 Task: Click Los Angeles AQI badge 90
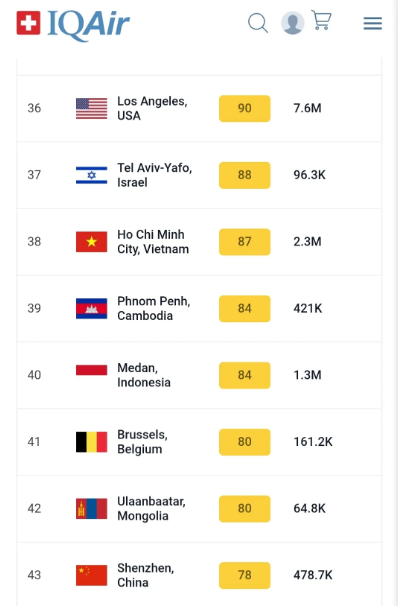[x=245, y=108]
